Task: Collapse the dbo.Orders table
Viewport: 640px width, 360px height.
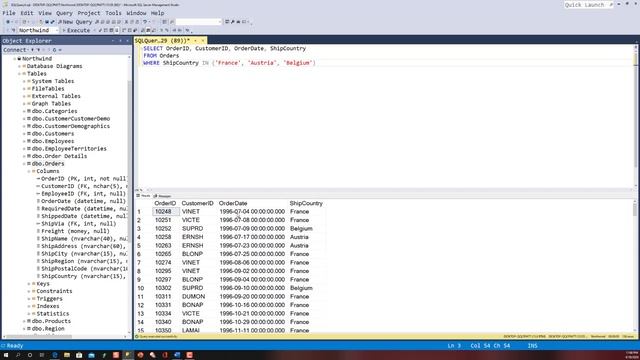Action: 24,164
